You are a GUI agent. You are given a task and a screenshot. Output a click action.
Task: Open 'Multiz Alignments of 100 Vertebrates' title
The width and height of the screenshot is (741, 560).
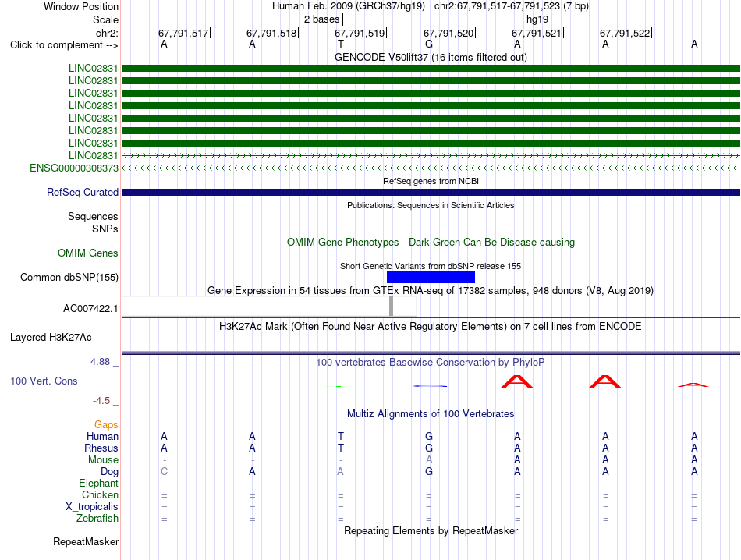coord(431,414)
